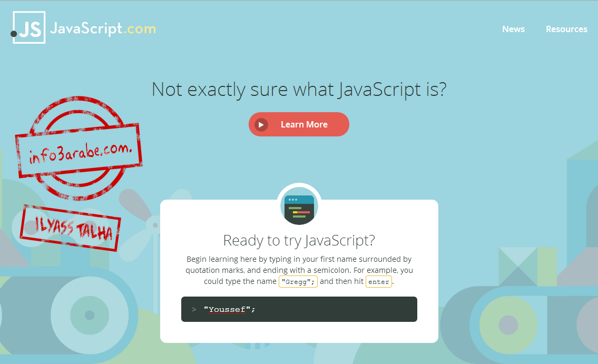The image size is (598, 364).
Task: Click the heading "Not exactly sure what JavaScript is?"
Action: (299, 90)
